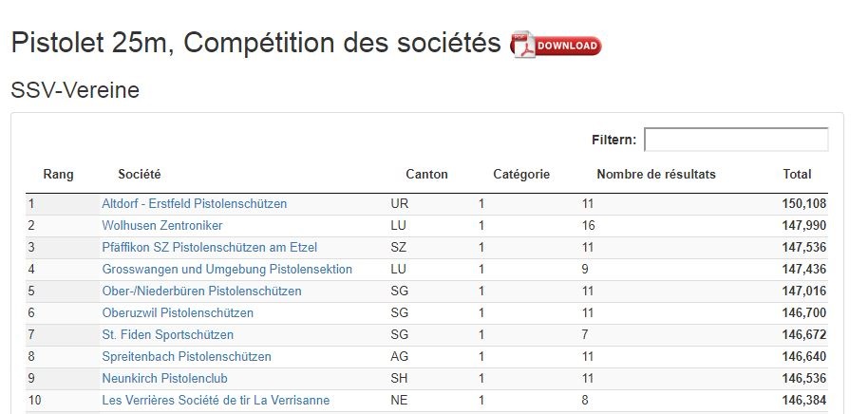Sort by Catégorie column header
The image size is (868, 414).
pos(521,175)
